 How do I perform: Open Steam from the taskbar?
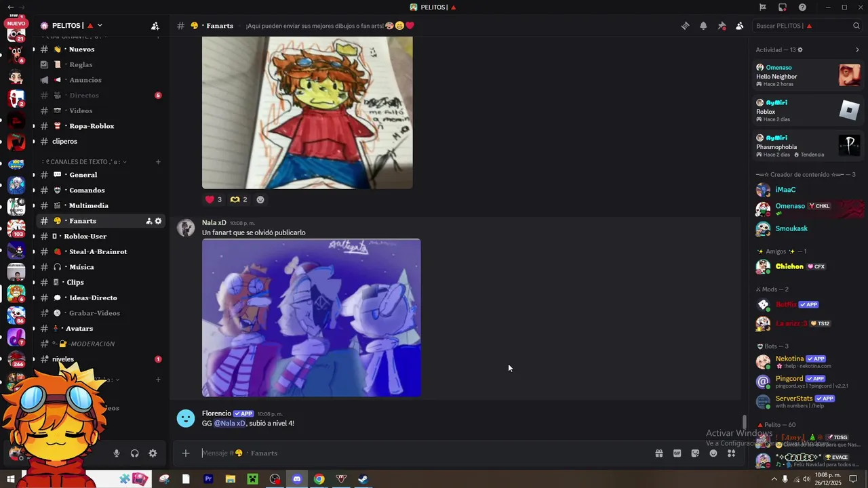(363, 479)
